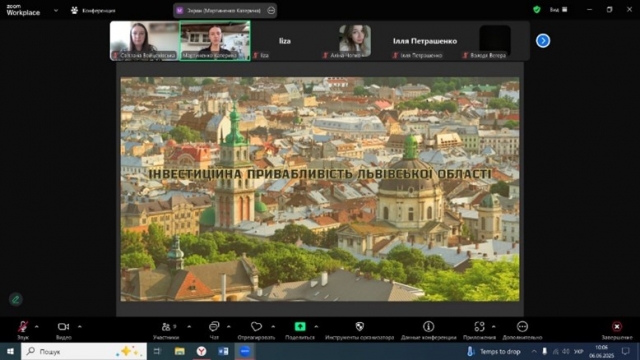Expand dropdown arrow beside Zoom Workplace logo
640x360 pixels.
tap(56, 11)
